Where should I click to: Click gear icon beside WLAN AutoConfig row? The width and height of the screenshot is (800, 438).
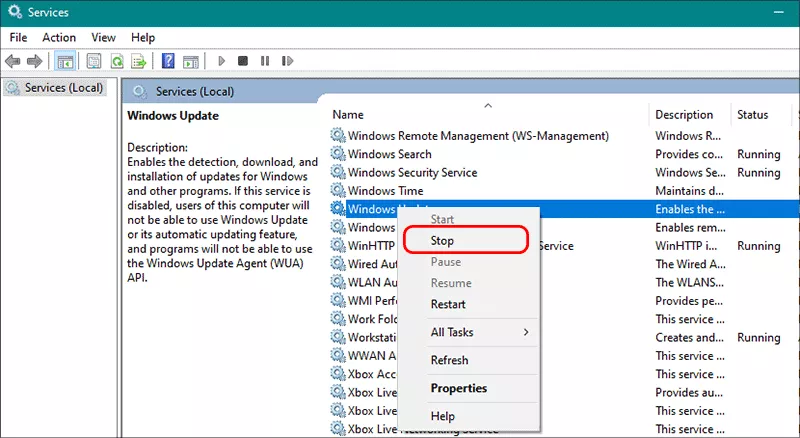(x=338, y=282)
